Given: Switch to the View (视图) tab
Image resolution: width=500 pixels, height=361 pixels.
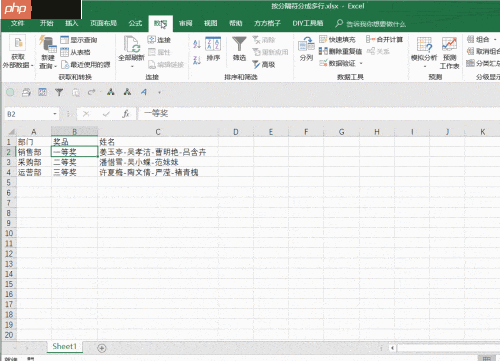Looking at the screenshot, I should click(x=210, y=23).
